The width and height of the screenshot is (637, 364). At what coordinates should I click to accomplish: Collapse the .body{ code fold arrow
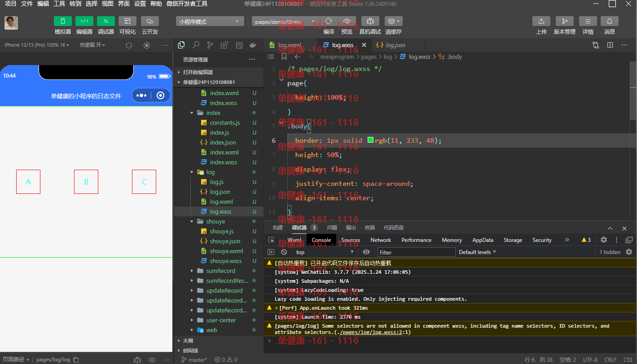[x=281, y=122]
